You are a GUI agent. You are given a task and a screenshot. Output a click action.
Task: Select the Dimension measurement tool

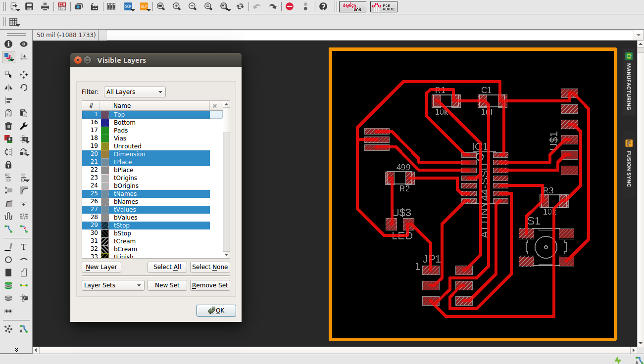pos(8,311)
